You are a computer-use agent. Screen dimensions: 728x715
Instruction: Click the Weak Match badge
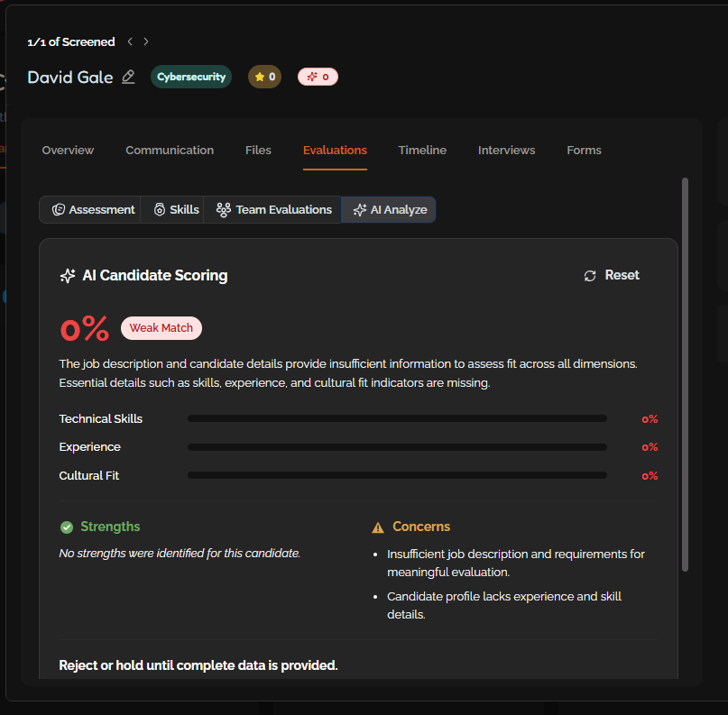coord(161,328)
